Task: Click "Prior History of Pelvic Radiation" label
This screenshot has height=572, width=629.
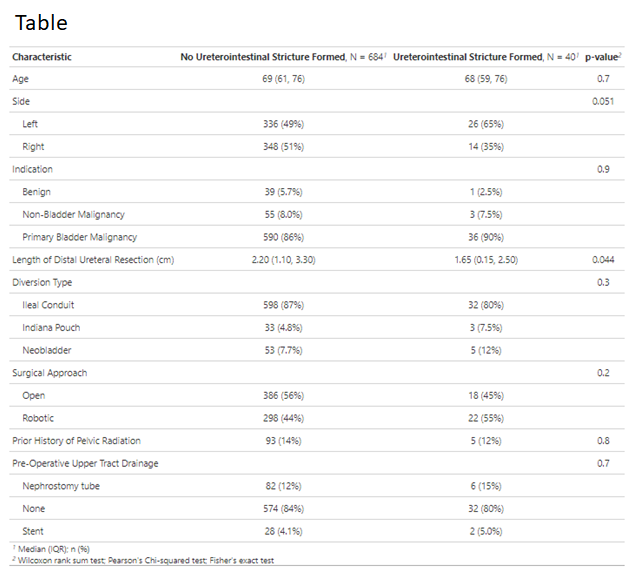Action: click(x=76, y=440)
